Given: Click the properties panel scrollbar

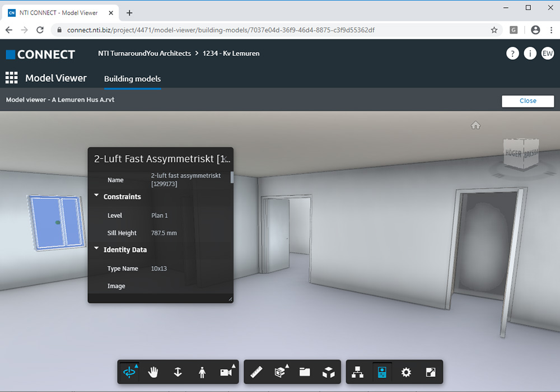Looking at the screenshot, I should point(232,178).
